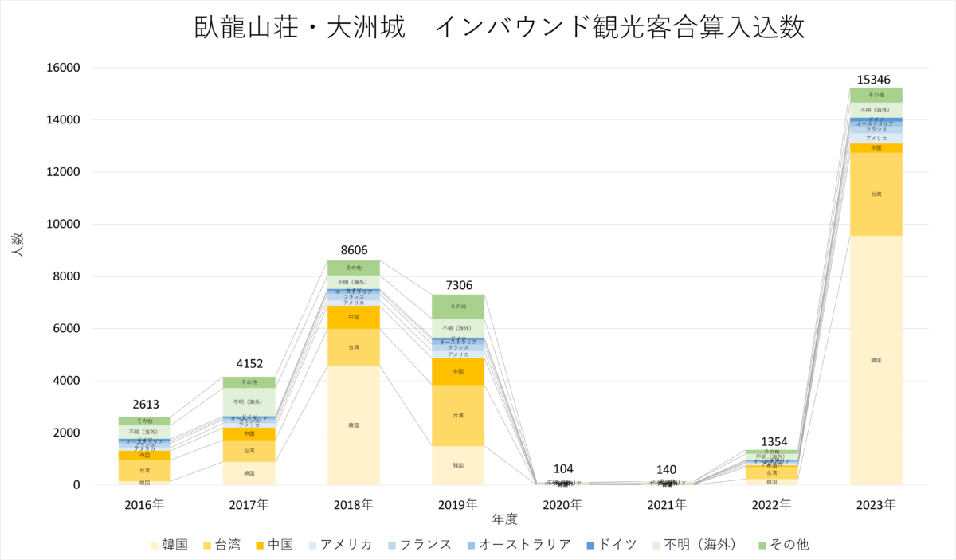Select the 人数 vertical axis title
956x560 pixels.
tap(18, 243)
